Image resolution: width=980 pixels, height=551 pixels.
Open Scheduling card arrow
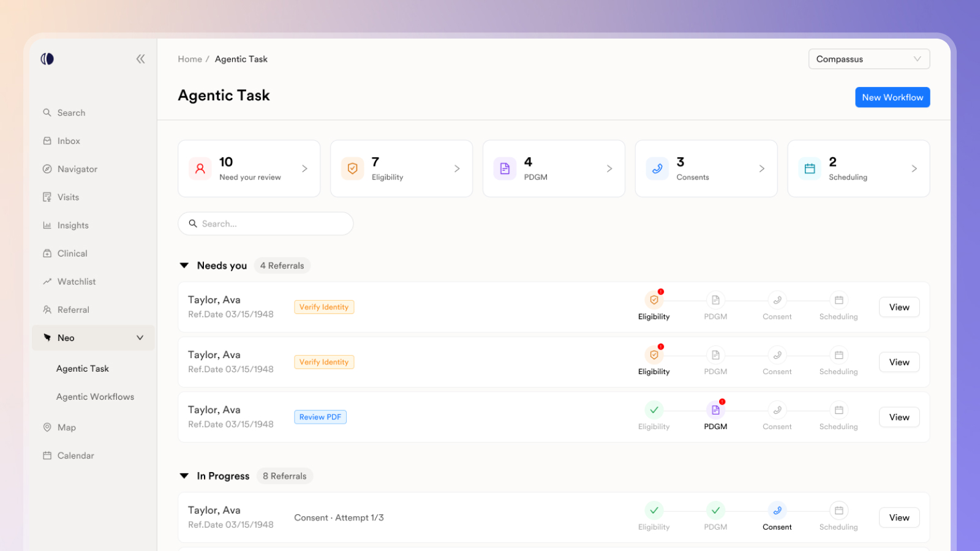pos(914,168)
